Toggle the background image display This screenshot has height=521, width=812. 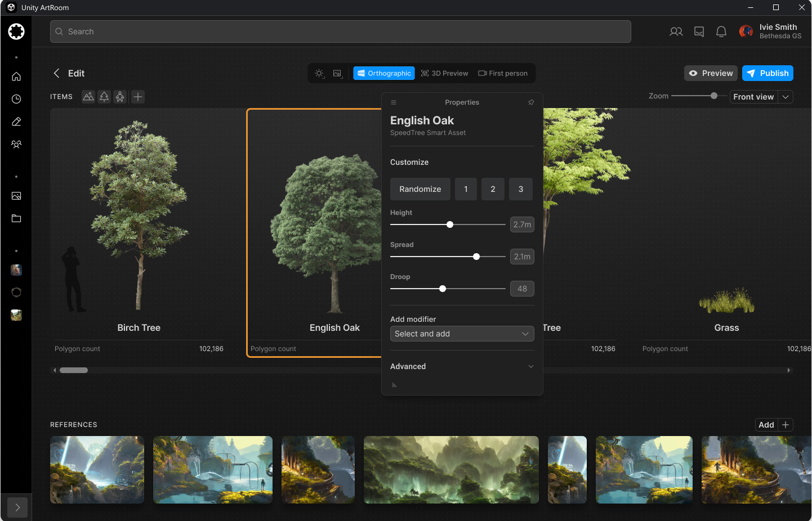pos(337,74)
